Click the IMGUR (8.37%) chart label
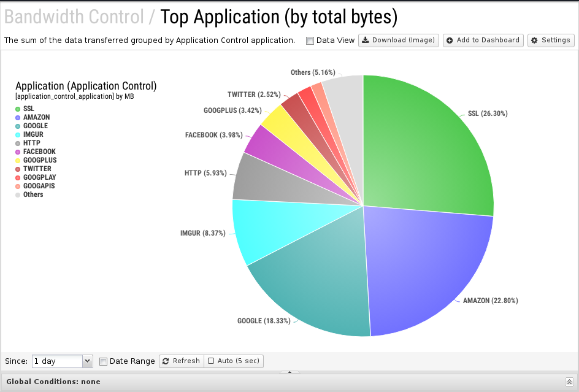The image size is (579, 392). tap(203, 233)
